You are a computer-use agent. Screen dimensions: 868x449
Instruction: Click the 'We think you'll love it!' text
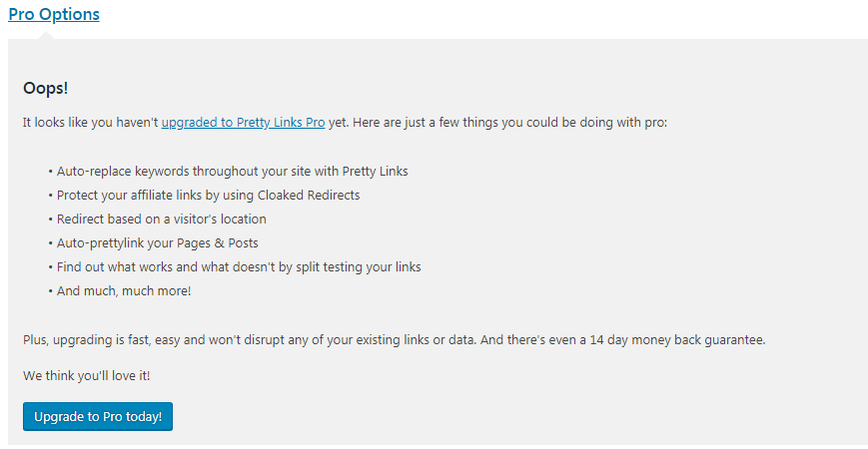pyautogui.click(x=87, y=375)
